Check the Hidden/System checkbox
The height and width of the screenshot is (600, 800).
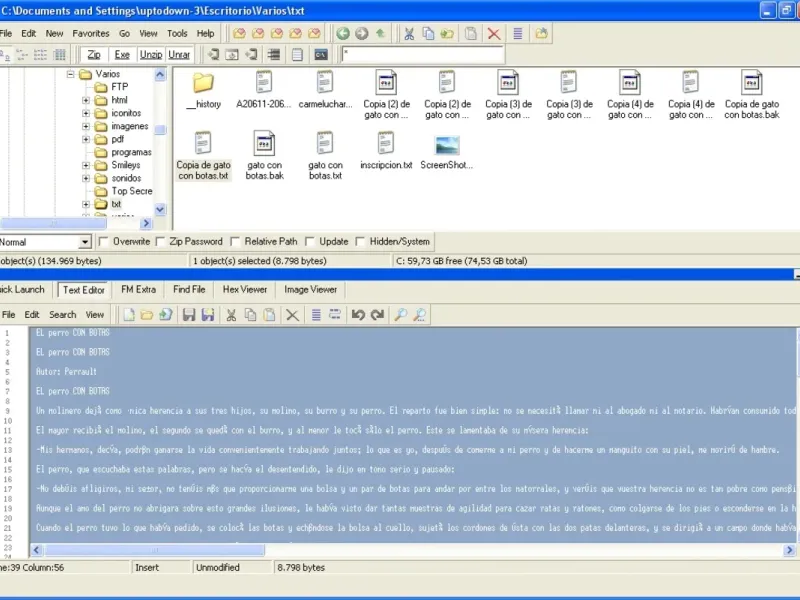coord(360,241)
